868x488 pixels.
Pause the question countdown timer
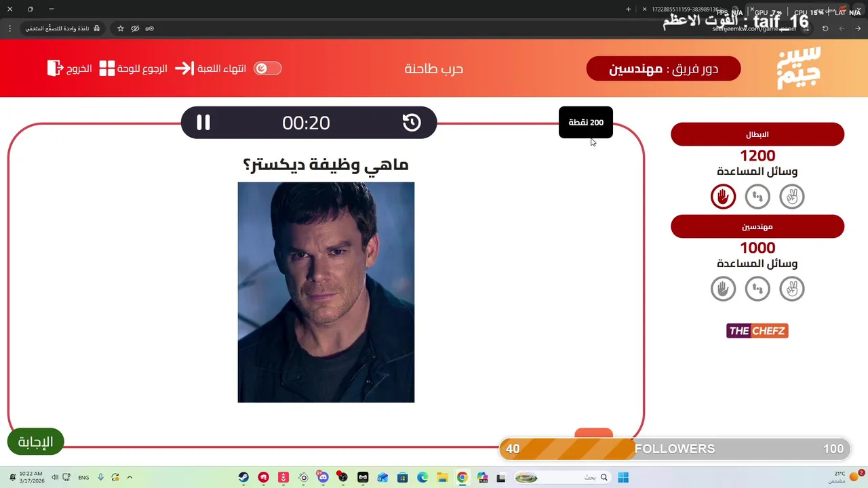tap(203, 123)
